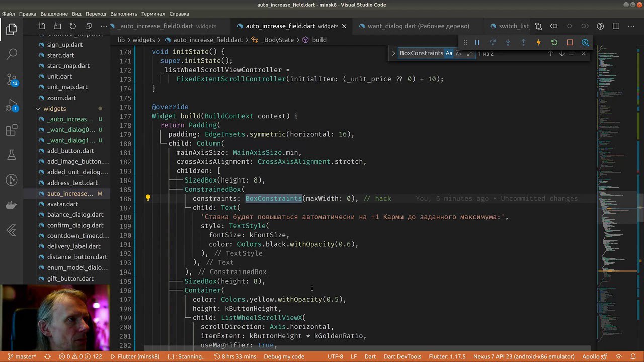This screenshot has height=362, width=644.
Task: Open Source Control view with 12 badge
Action: tap(12, 79)
